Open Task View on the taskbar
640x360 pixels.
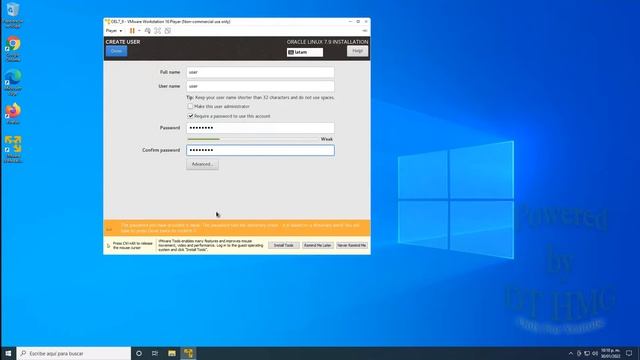155,353
